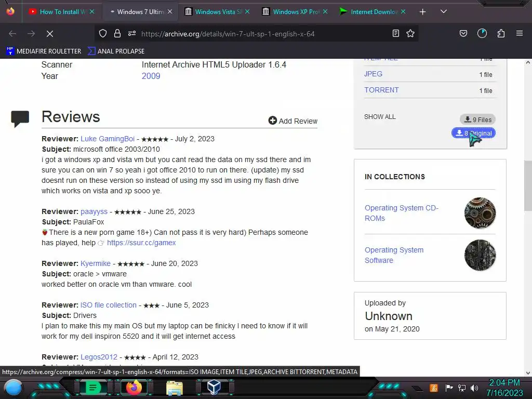Open the extensions puzzle icon
This screenshot has height=399, width=532.
point(501,34)
